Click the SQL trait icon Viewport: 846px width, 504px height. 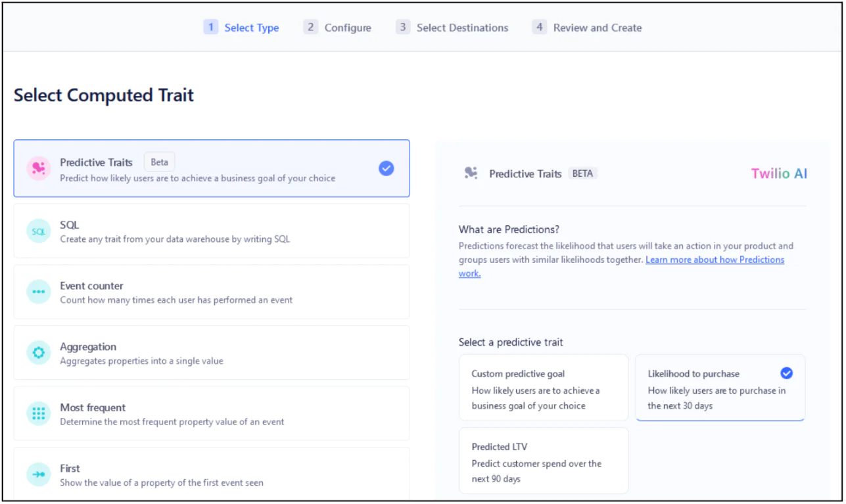(38, 231)
